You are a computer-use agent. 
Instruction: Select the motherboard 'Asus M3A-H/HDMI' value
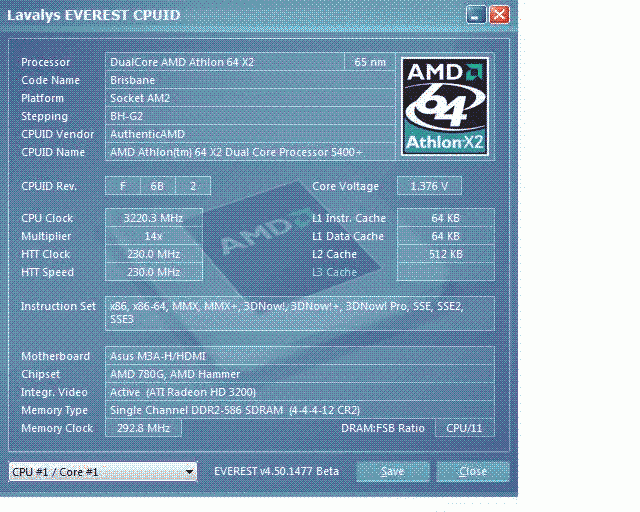click(300, 356)
